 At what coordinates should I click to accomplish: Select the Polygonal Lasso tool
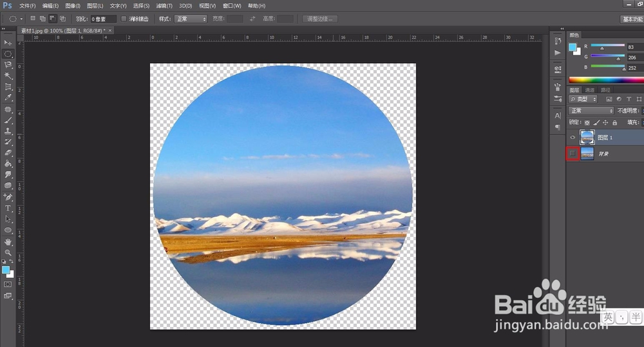coord(8,65)
